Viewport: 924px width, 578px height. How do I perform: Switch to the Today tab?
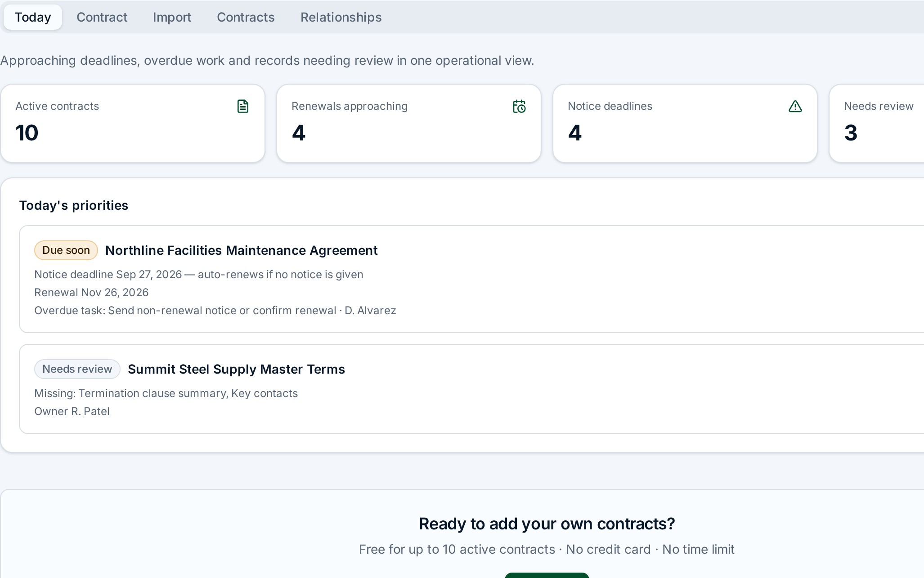[33, 17]
